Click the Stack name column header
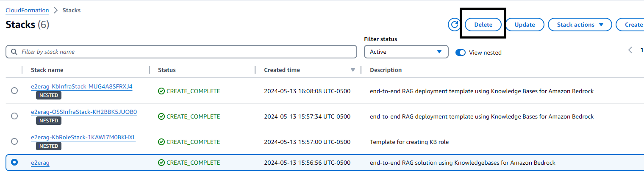Image resolution: width=644 pixels, height=174 pixels. tap(47, 70)
